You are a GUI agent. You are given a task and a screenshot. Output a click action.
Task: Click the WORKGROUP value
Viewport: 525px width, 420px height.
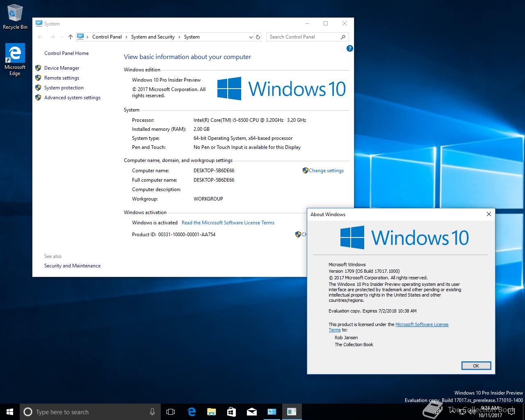click(x=208, y=199)
